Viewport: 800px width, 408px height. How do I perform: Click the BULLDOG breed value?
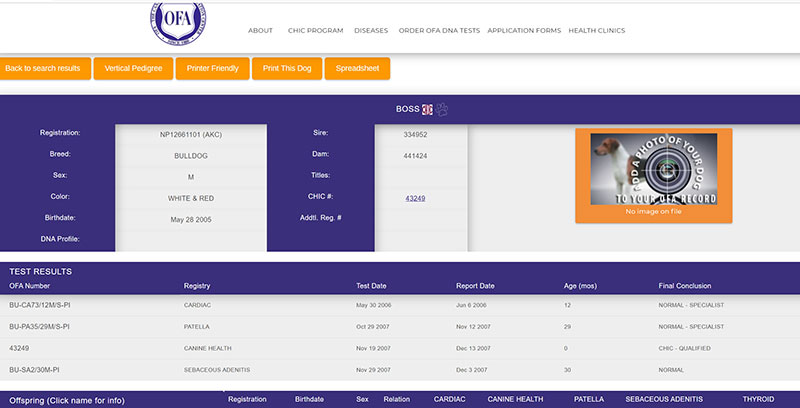click(191, 156)
